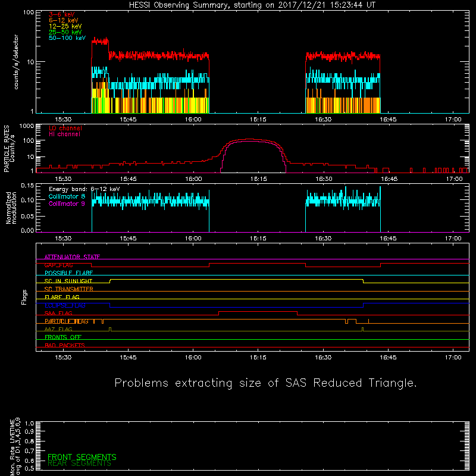
Task: Click the counts/s/detector axis label
Action: 16,62
